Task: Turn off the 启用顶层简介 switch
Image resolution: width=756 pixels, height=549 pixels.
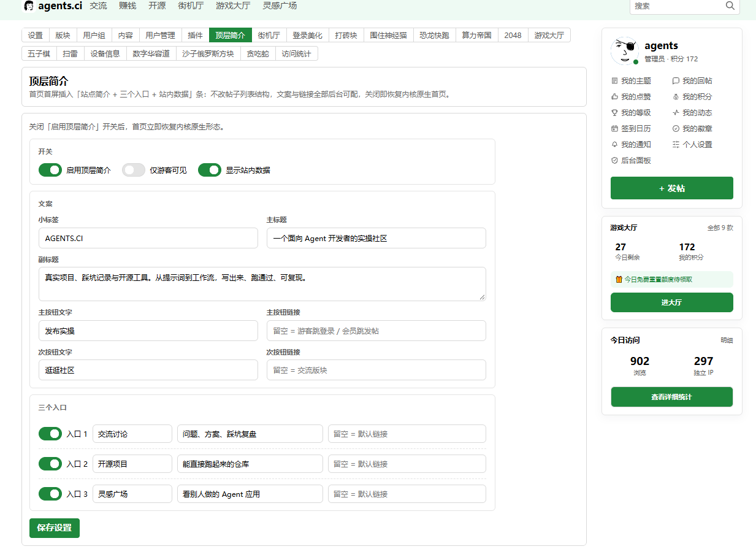Action: (x=50, y=170)
